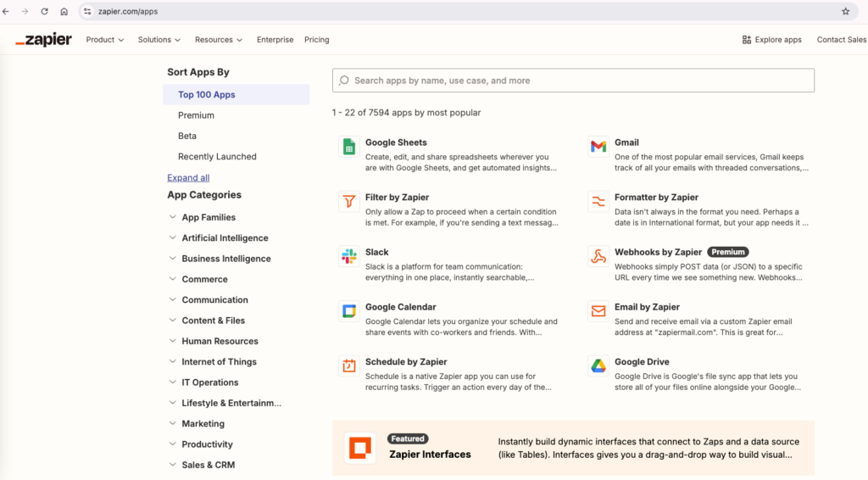Open the Slack app icon
This screenshot has width=868, height=480.
(348, 256)
